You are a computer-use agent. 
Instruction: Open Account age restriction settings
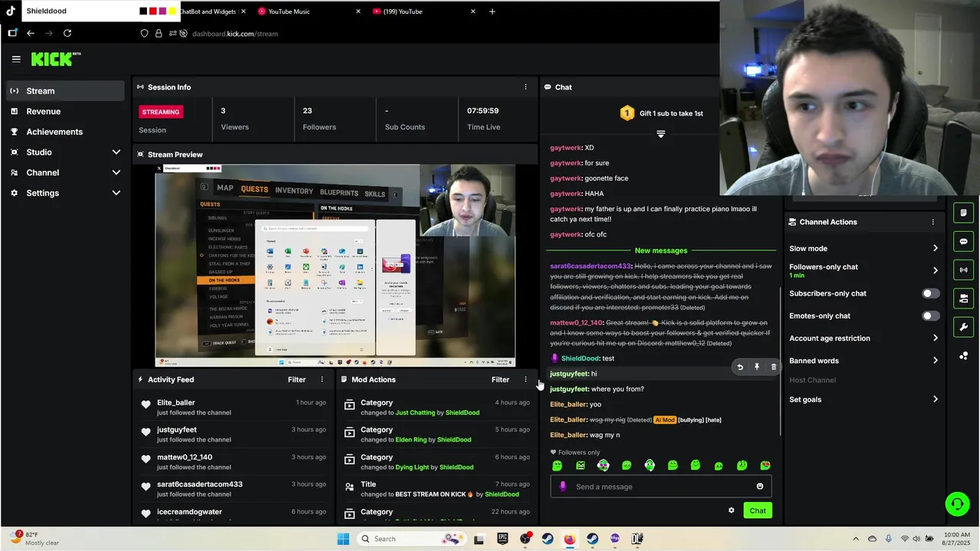[864, 338]
